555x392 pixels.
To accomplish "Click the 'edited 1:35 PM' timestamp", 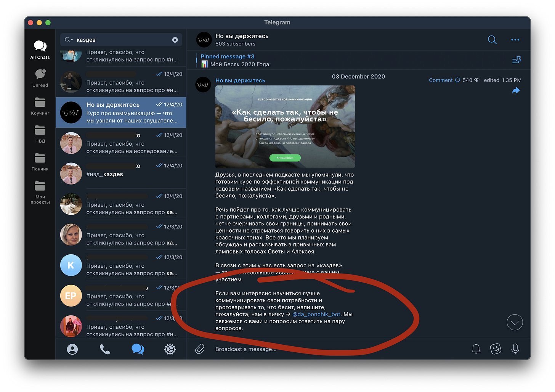I will click(502, 80).
